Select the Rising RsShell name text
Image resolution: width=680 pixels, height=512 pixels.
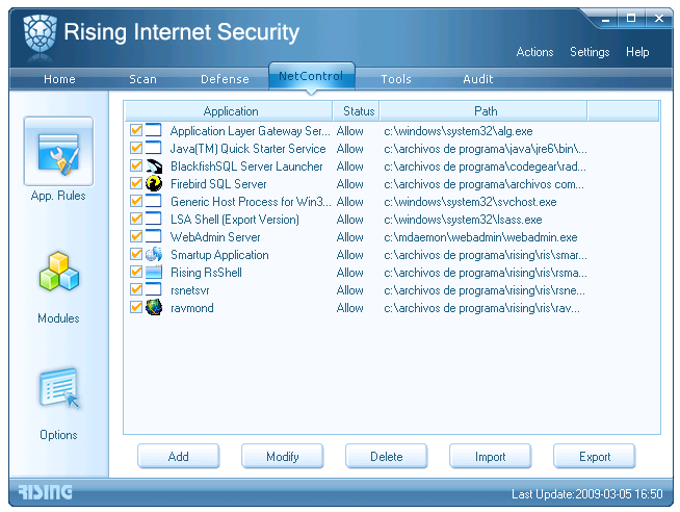pos(206,272)
